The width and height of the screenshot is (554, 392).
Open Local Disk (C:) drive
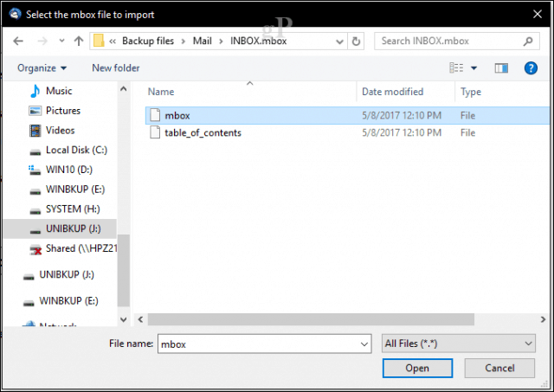pyautogui.click(x=76, y=150)
